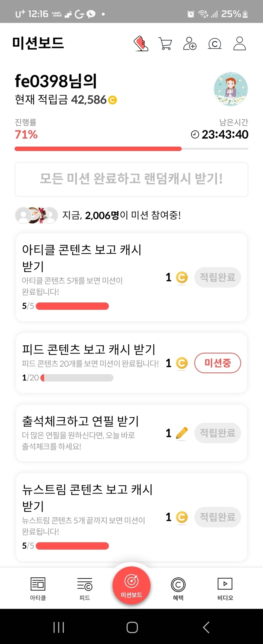Screen dimensions: 263x644
Task: Tap 적립완료 button on article mission
Action: (218, 277)
